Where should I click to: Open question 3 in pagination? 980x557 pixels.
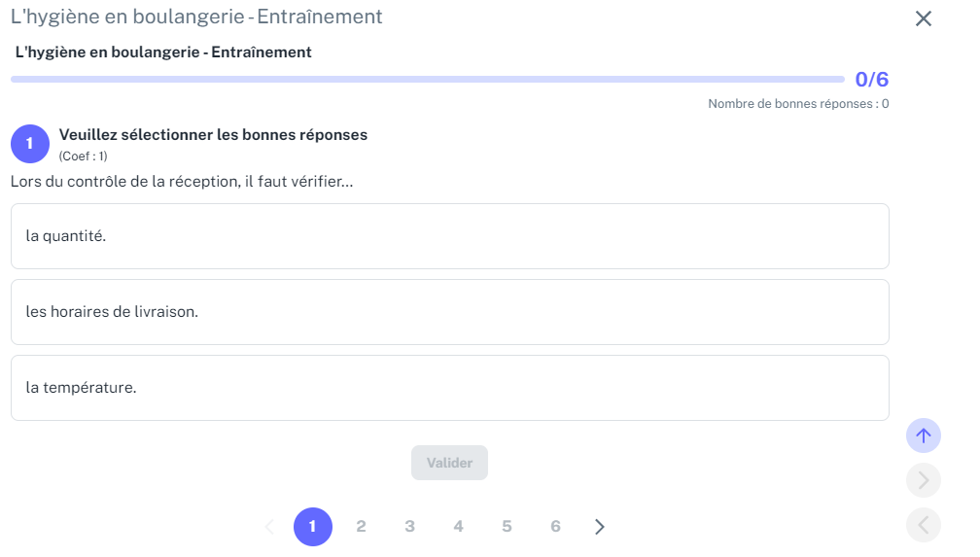[410, 527]
